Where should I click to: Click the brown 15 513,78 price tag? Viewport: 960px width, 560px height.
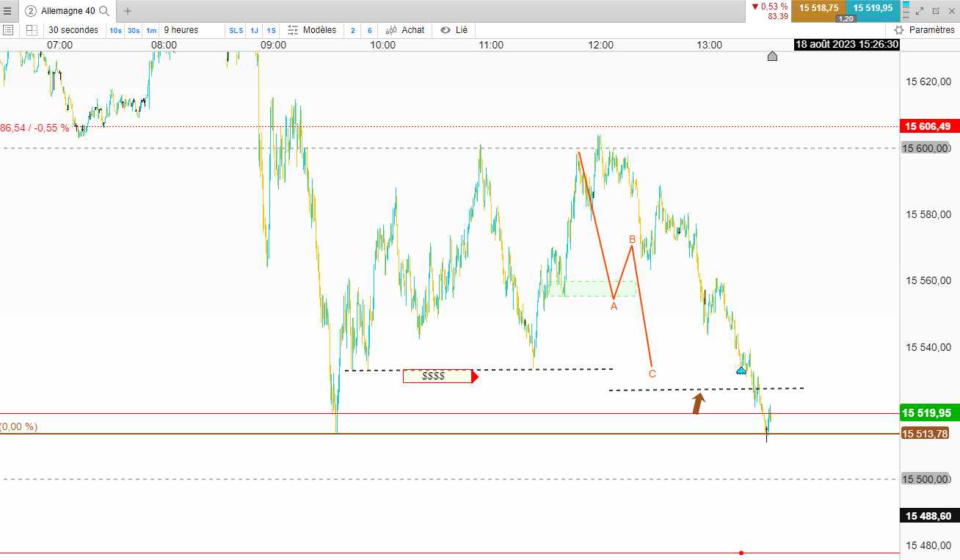[x=926, y=434]
